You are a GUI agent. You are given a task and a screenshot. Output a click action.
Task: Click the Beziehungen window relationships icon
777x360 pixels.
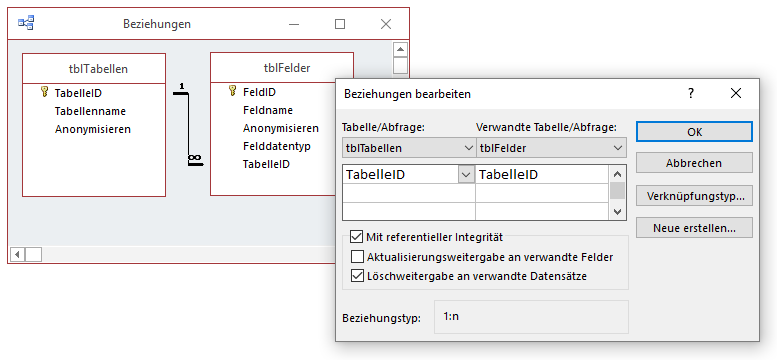(26, 23)
